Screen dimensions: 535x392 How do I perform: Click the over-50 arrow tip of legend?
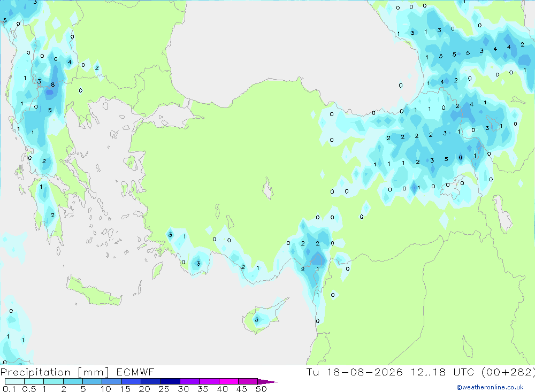point(267,382)
